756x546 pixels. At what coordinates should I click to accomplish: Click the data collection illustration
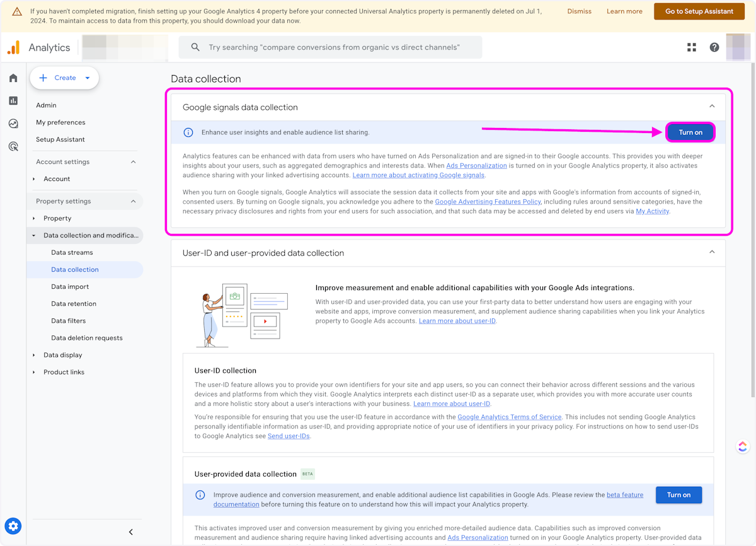click(242, 315)
